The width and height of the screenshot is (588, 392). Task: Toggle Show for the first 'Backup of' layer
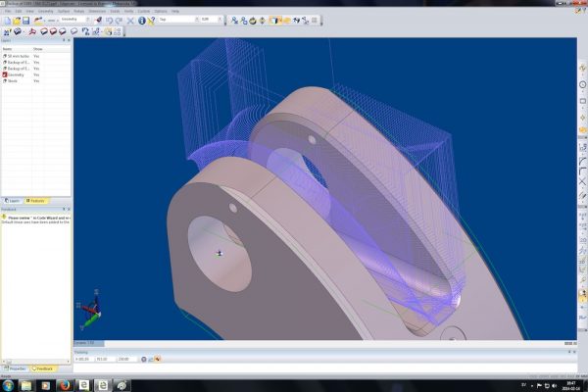(x=36, y=63)
